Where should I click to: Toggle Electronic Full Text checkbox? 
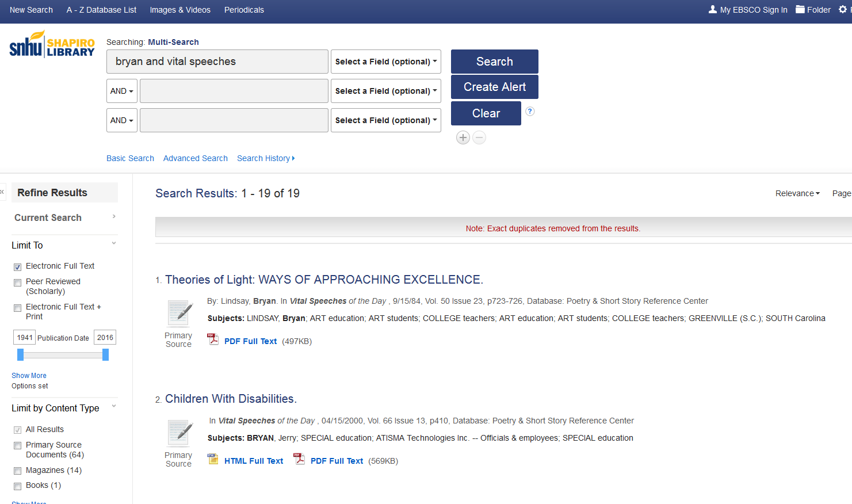pyautogui.click(x=18, y=267)
